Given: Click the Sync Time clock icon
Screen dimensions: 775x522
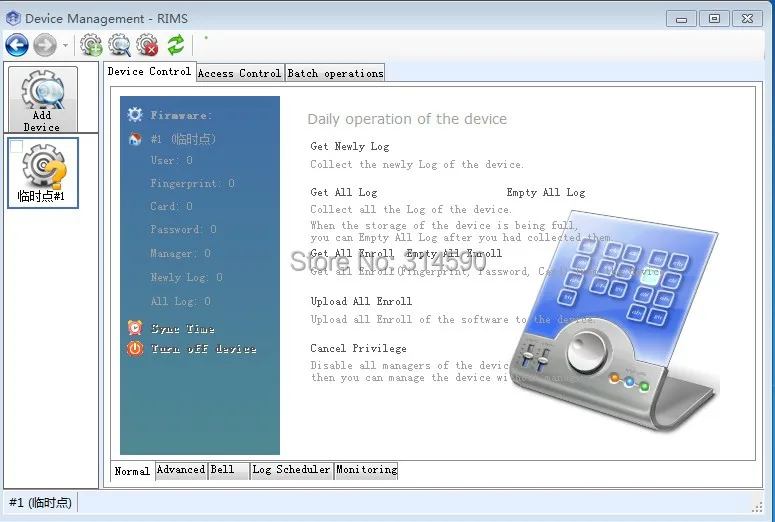Looking at the screenshot, I should 134,328.
